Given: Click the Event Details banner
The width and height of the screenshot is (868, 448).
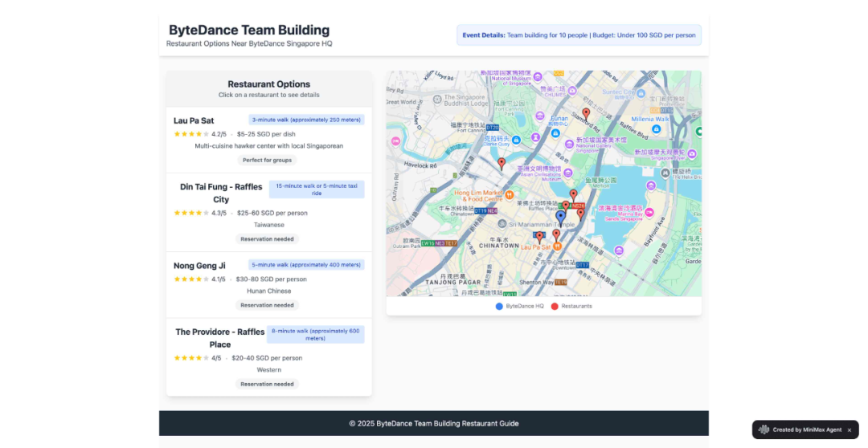Looking at the screenshot, I should (x=579, y=35).
